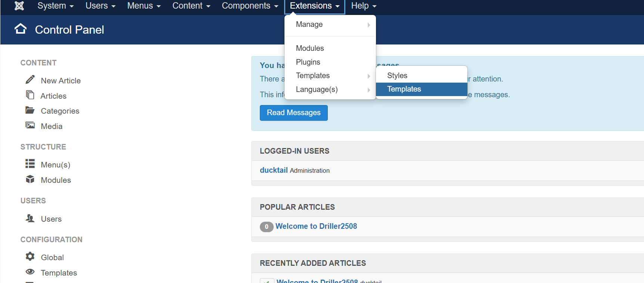The image size is (644, 283).
Task: Click the Media image icon
Action: point(30,125)
